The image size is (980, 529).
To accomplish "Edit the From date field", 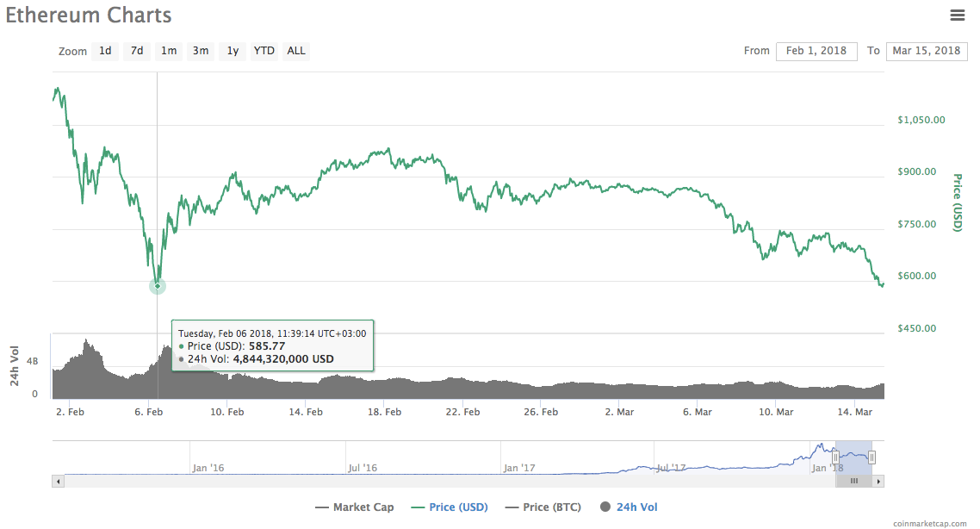I will click(x=816, y=52).
